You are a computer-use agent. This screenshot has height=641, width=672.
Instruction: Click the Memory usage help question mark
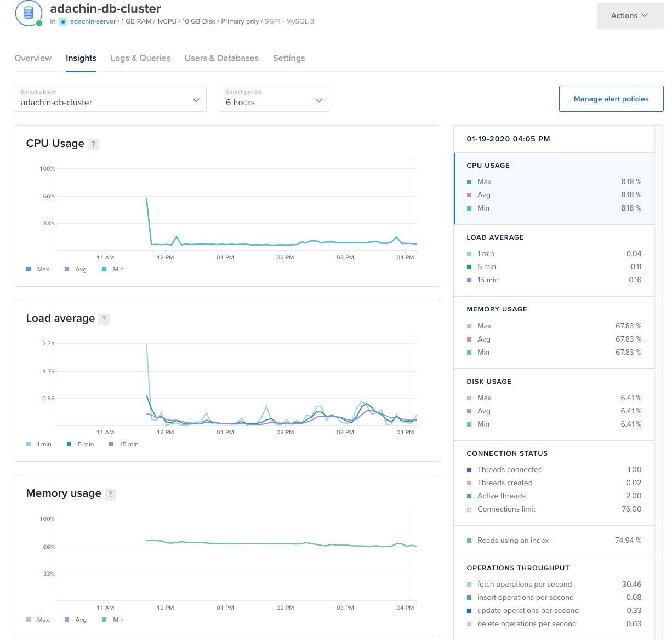110,494
